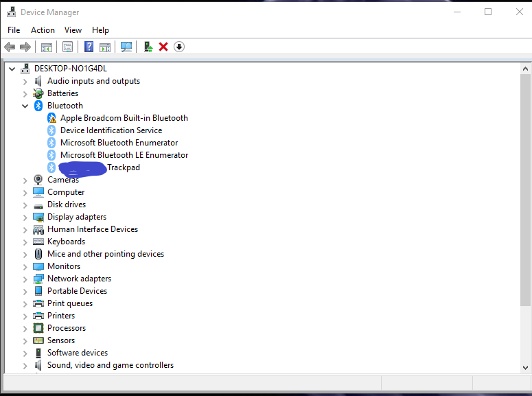Click the Human Interface Devices icon

point(38,229)
